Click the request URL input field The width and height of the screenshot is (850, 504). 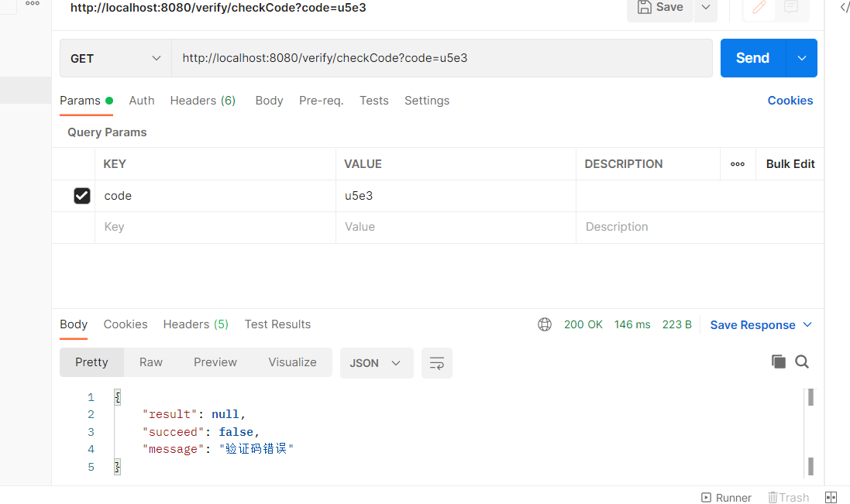click(x=442, y=58)
